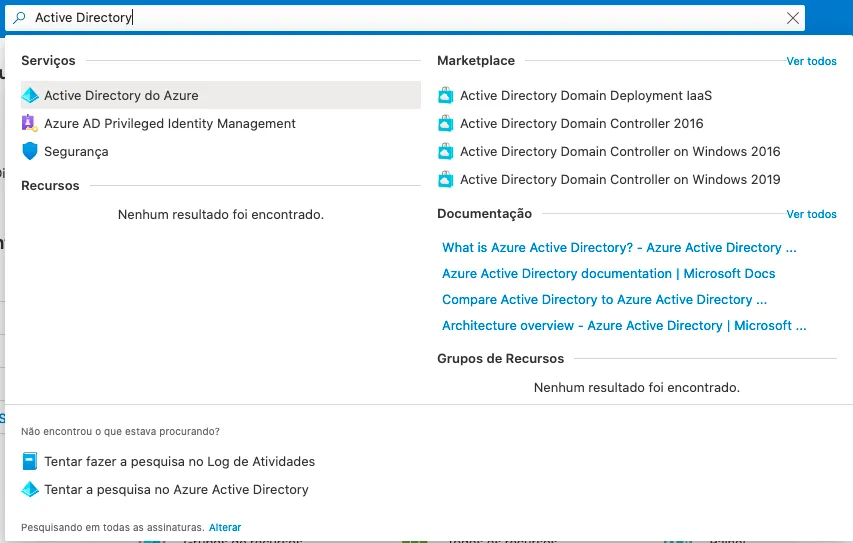This screenshot has height=543, width=853.
Task: Click Alterar to change subscriptions
Action: pos(225,527)
